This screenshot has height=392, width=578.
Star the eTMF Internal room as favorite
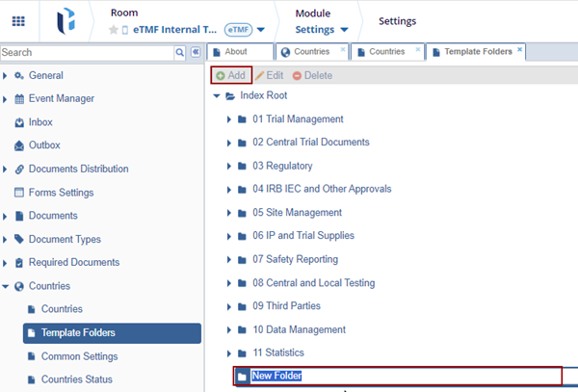tap(114, 30)
